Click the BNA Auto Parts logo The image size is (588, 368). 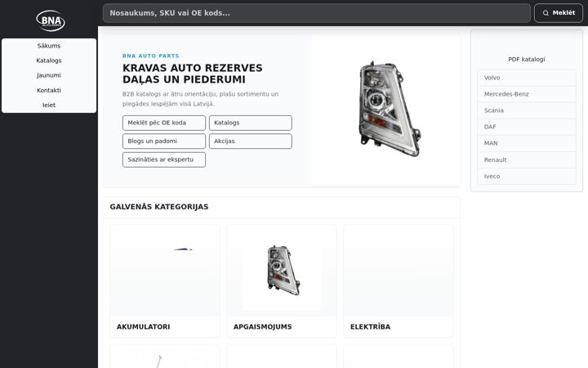(x=51, y=20)
